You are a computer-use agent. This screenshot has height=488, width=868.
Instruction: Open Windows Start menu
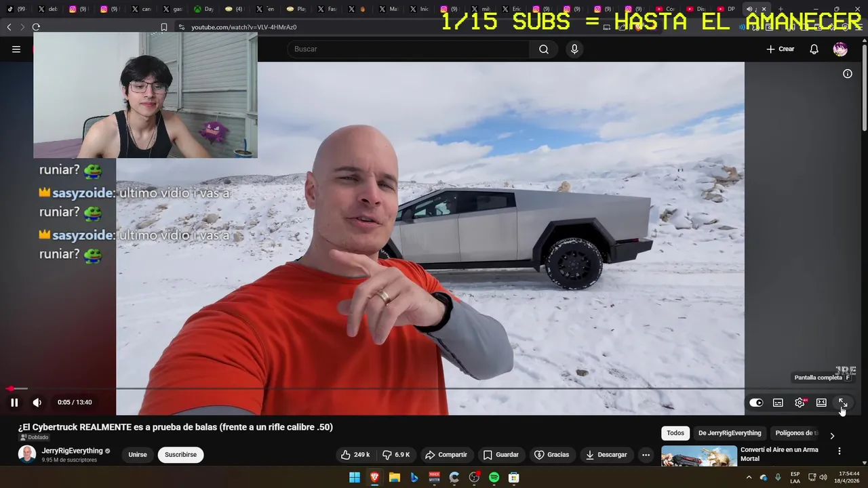(x=355, y=478)
